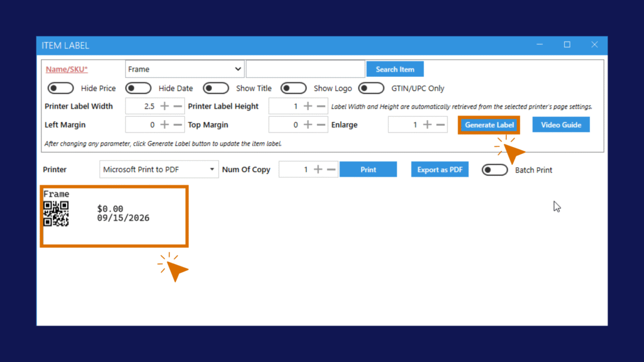Screen dimensions: 644x362
Task: Decrease Enlarge value with minus icon
Action: click(440, 124)
